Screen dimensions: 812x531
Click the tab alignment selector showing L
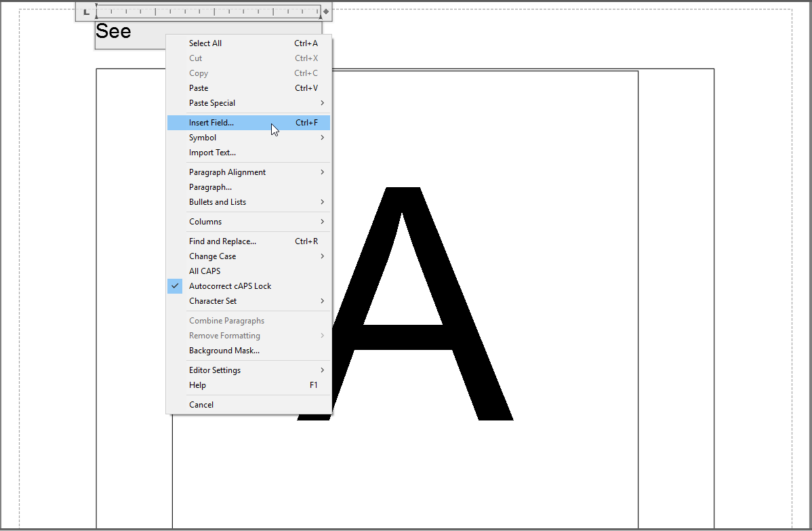pos(86,11)
